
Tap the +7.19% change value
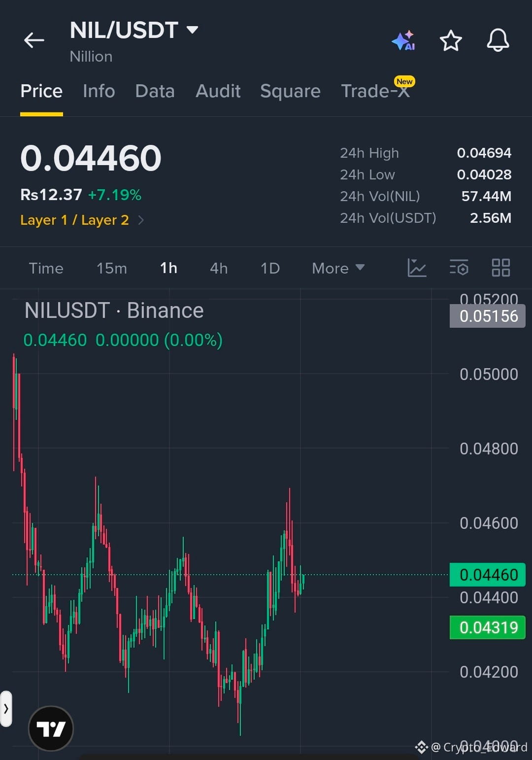point(115,195)
